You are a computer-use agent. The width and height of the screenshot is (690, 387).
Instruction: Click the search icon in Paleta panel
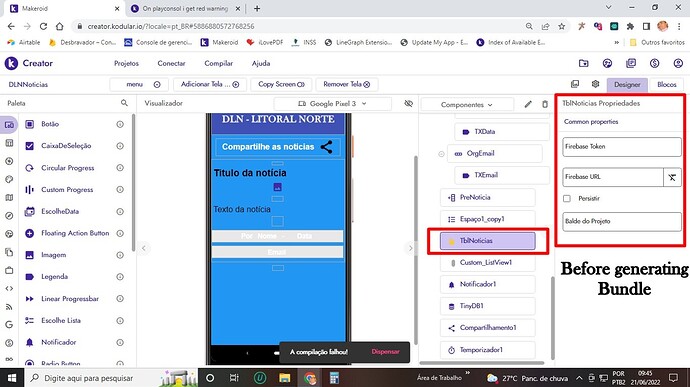124,103
